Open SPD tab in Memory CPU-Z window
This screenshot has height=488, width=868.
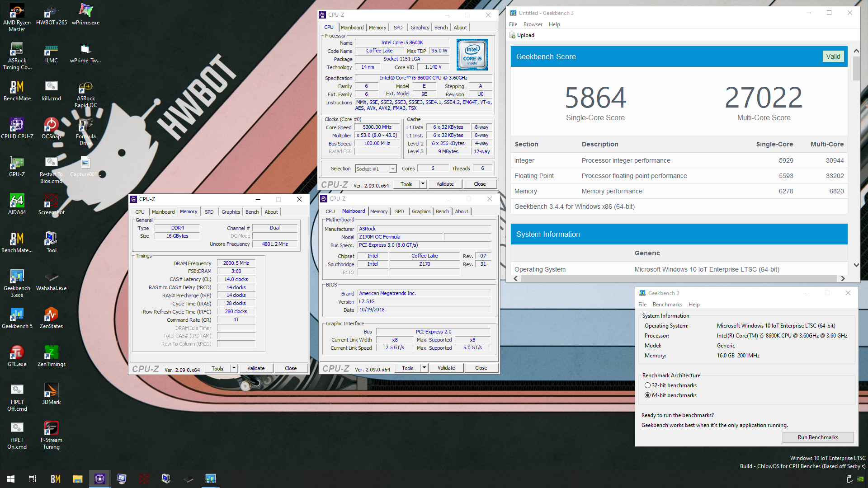209,212
